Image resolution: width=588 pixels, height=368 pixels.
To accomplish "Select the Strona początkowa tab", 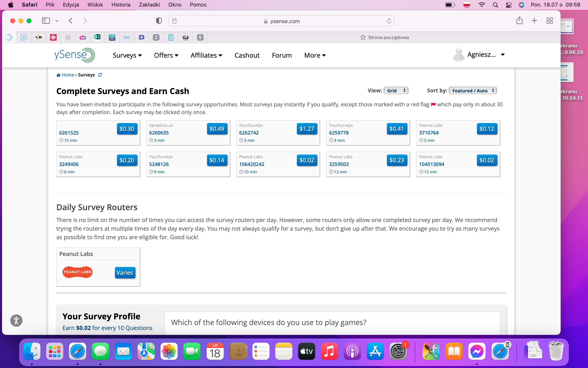I will pos(384,37).
